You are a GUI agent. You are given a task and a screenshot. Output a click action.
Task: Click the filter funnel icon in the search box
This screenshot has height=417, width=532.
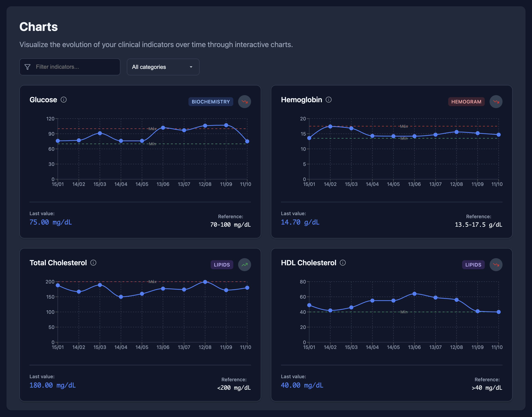(28, 67)
